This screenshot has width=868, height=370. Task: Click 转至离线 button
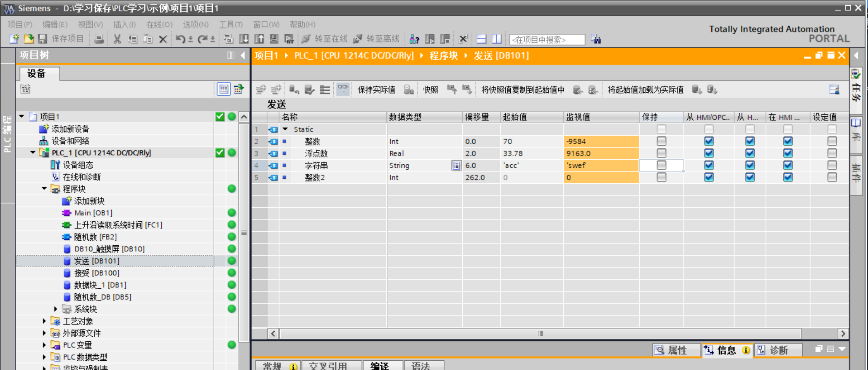[x=376, y=39]
